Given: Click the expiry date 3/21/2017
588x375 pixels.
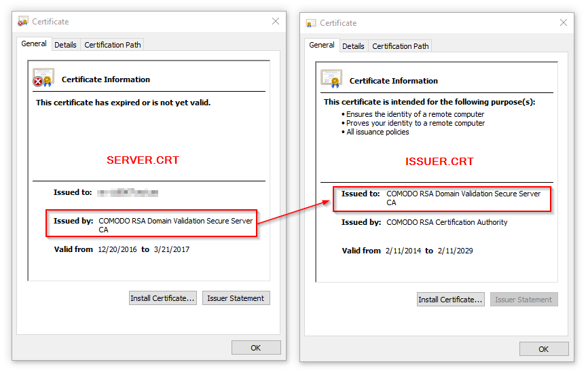Looking at the screenshot, I should (x=172, y=249).
